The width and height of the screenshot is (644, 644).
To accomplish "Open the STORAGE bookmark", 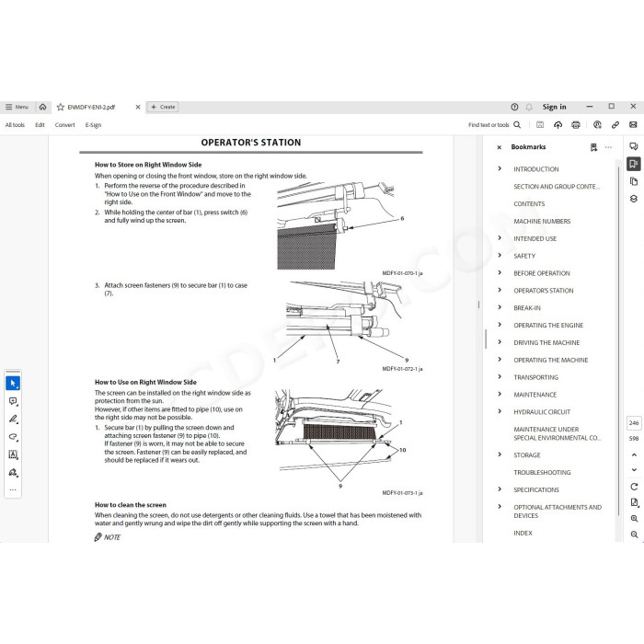I will click(x=526, y=455).
